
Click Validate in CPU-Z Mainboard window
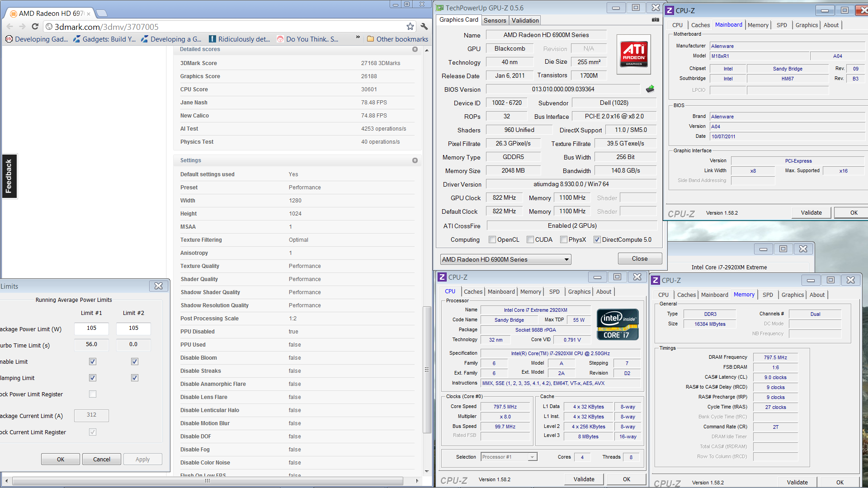[x=811, y=213]
